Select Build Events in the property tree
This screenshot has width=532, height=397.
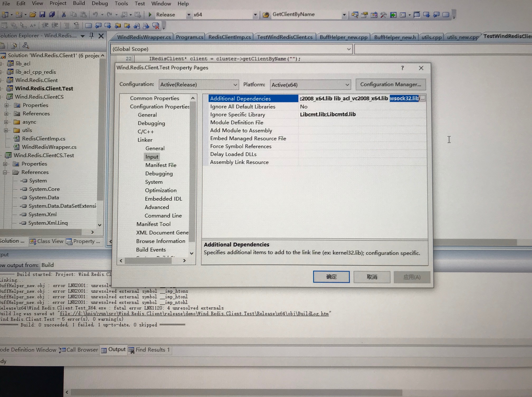pyautogui.click(x=151, y=250)
